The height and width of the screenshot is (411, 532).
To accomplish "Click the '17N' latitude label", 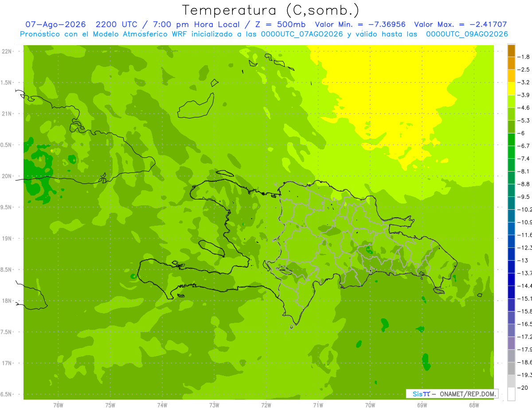I will pos(7,363).
